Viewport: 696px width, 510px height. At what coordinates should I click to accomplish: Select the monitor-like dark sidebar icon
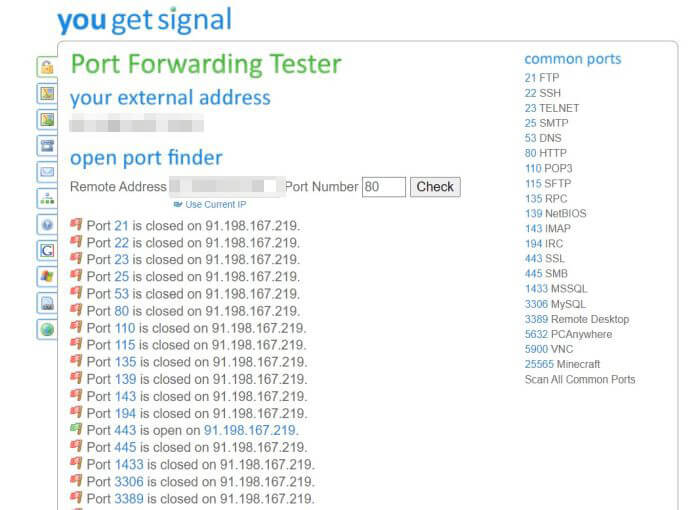[x=47, y=146]
